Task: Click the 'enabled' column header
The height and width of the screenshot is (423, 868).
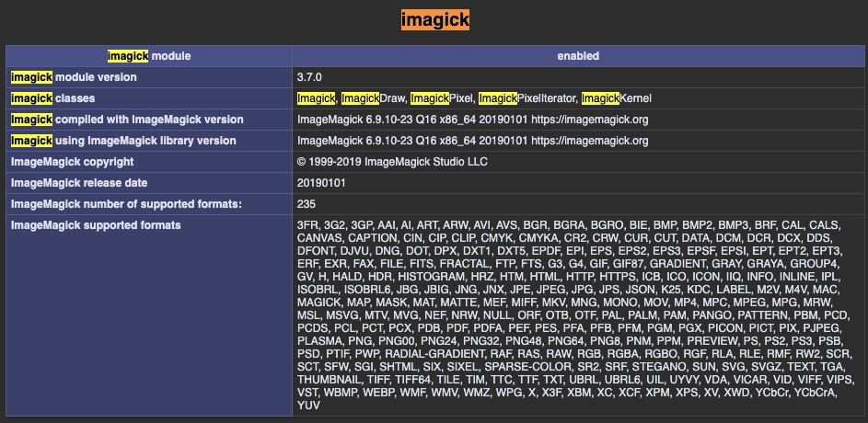Action: pos(577,56)
